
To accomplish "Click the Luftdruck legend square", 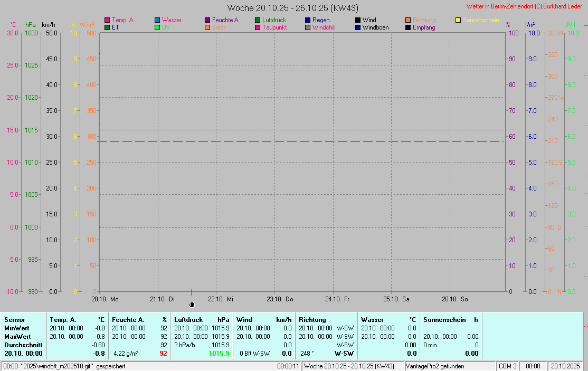I will [x=258, y=20].
